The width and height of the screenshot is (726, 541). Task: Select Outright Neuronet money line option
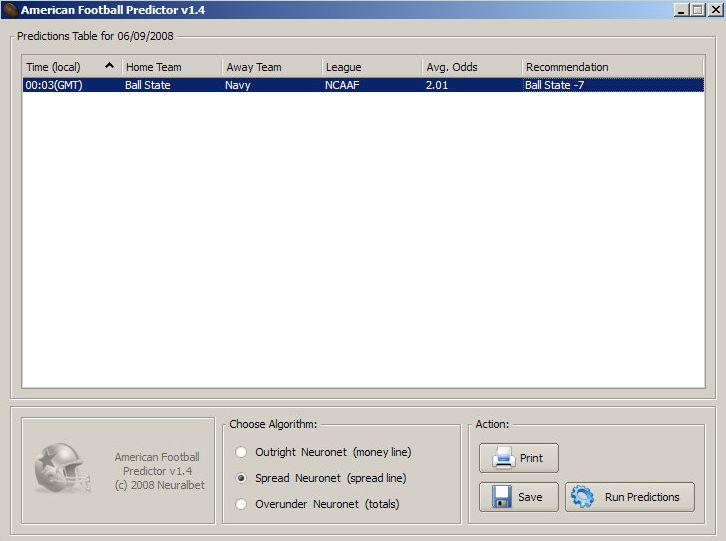click(x=241, y=452)
